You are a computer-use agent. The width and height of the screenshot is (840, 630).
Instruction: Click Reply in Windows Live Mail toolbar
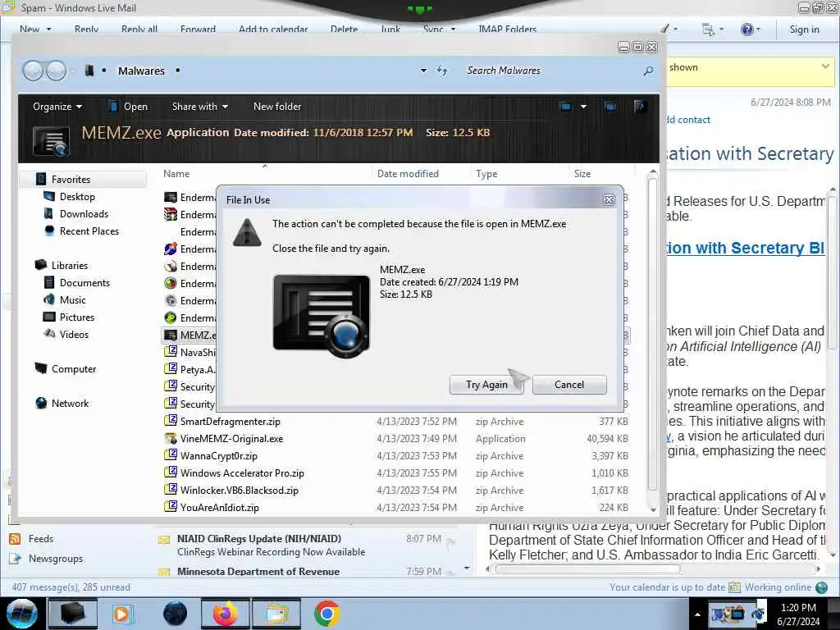point(86,29)
